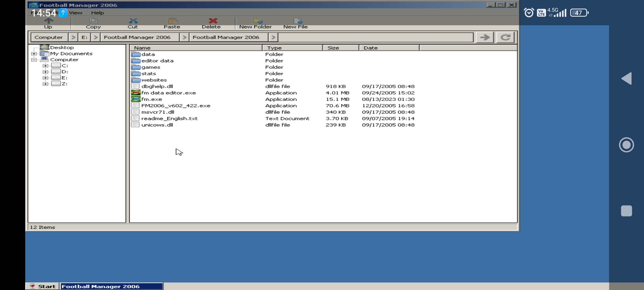This screenshot has height=290, width=644.
Task: Open arrow after first Football Manager breadcrumb
Action: (x=184, y=37)
